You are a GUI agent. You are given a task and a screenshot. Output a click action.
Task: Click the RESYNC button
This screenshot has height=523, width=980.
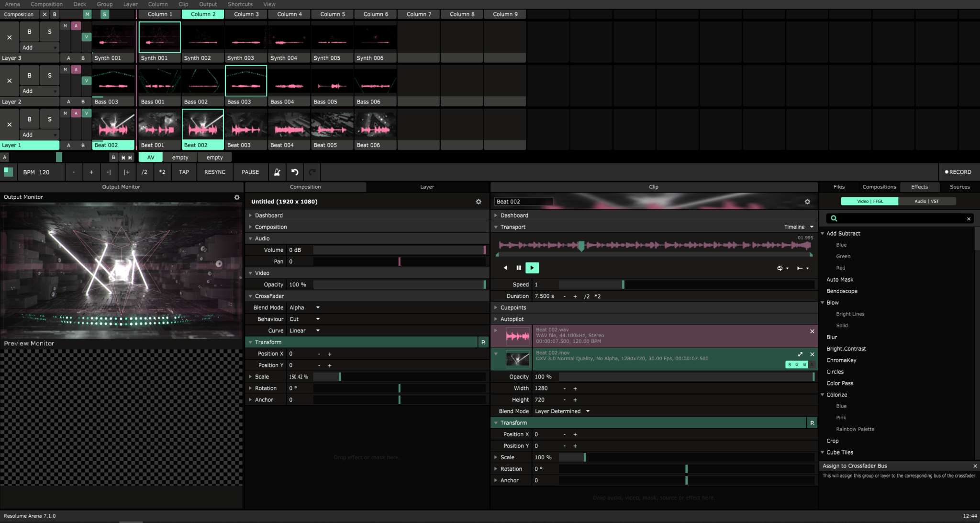[x=214, y=172]
